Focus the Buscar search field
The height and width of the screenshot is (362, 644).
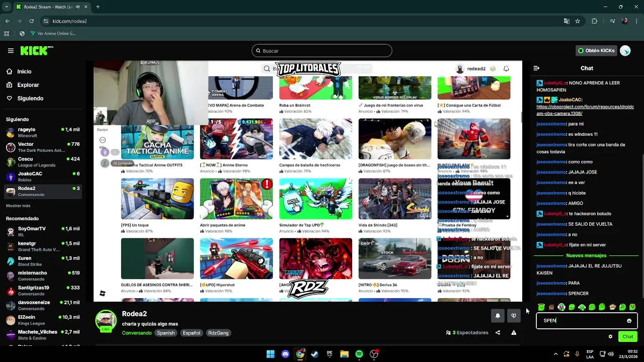322,51
